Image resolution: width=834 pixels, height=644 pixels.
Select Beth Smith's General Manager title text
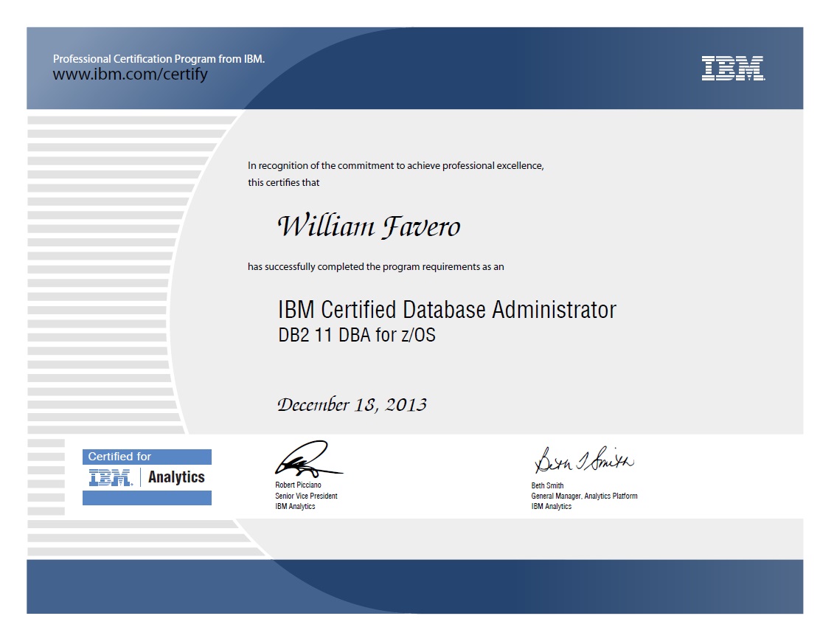point(585,496)
